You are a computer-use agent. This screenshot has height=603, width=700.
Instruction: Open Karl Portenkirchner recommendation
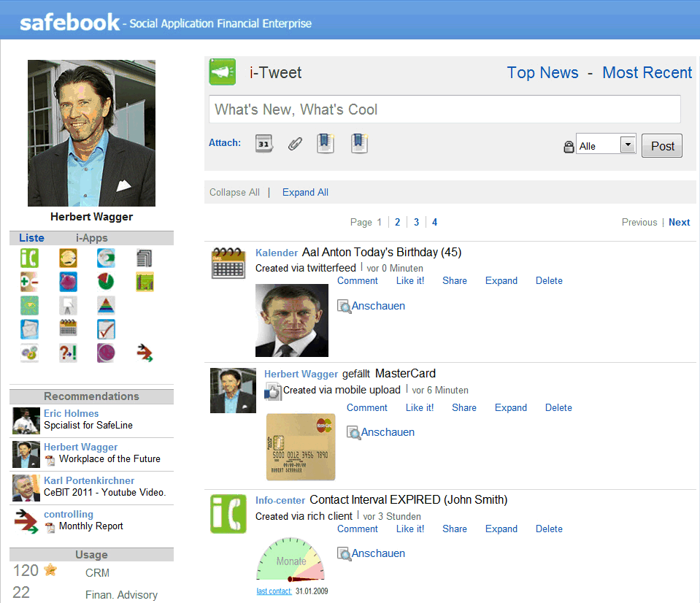(89, 480)
